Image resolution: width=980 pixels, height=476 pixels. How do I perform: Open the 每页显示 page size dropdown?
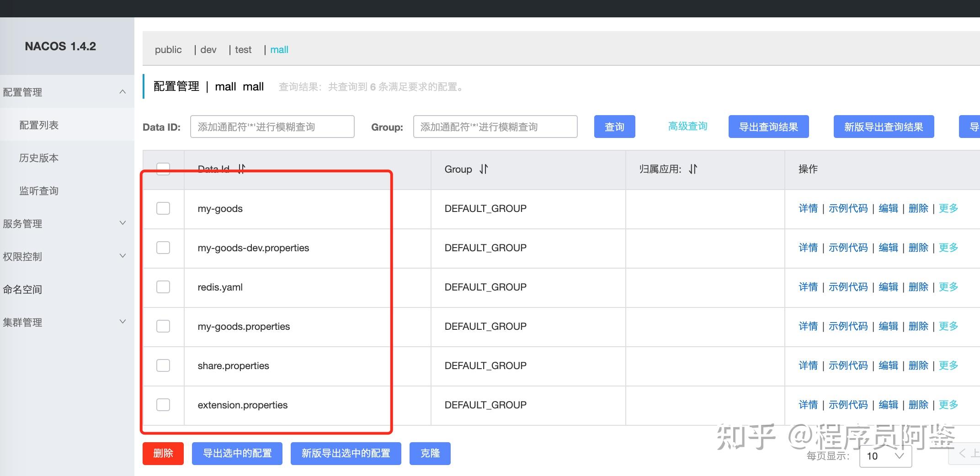[x=886, y=456]
